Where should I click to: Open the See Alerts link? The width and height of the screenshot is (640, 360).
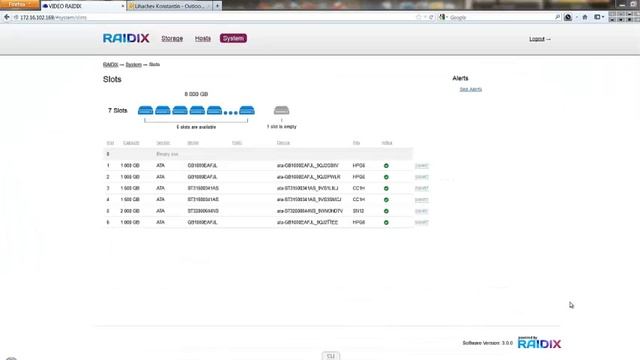(x=471, y=89)
